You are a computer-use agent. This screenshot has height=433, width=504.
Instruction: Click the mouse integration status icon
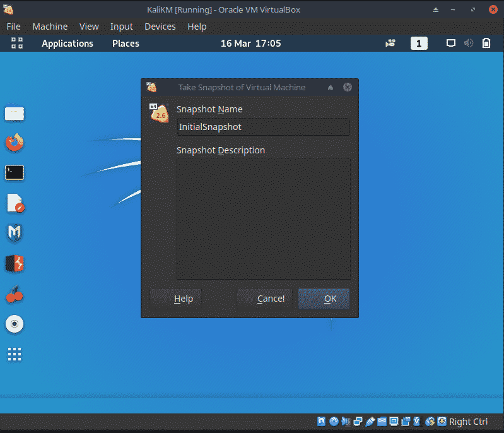[430, 422]
